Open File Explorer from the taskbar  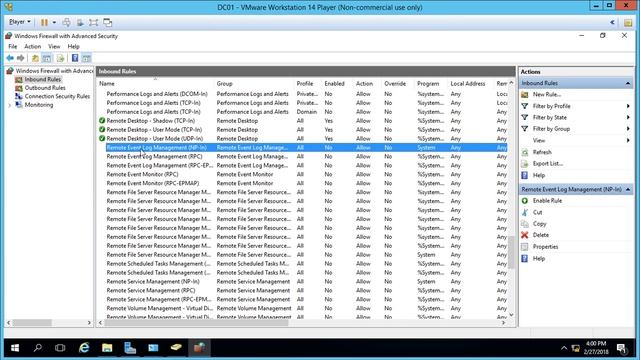pyautogui.click(x=107, y=348)
